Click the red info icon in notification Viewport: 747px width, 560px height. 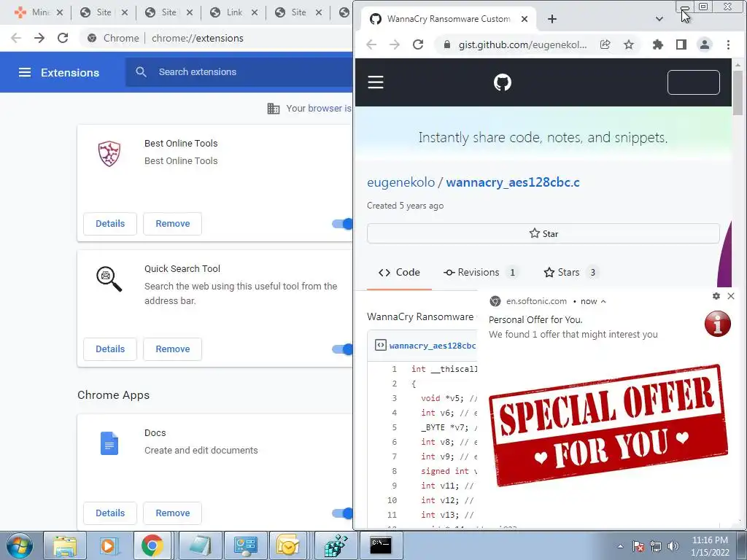[718, 324]
